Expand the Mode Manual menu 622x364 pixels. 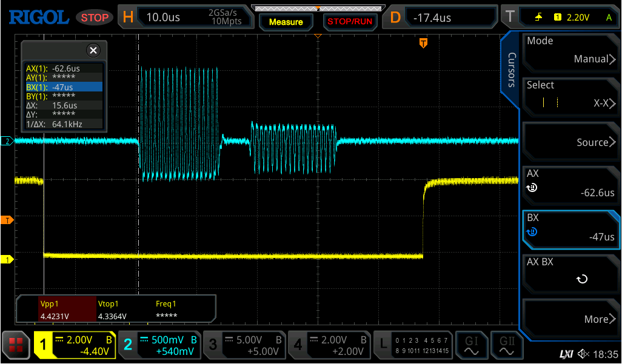click(x=570, y=51)
